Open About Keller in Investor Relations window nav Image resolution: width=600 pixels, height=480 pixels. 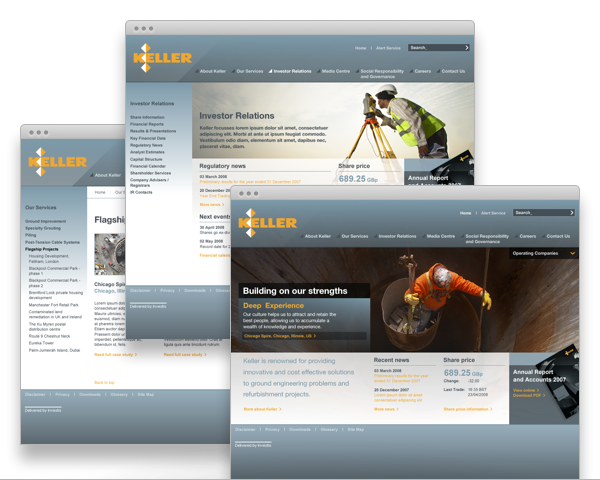[213, 71]
